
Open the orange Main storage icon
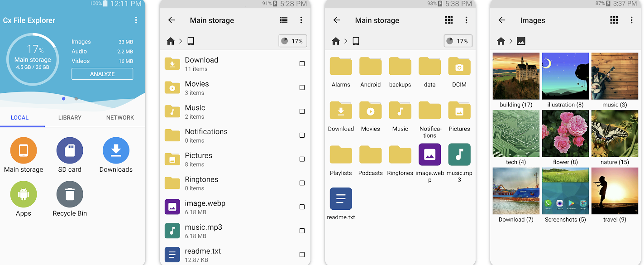(x=24, y=150)
